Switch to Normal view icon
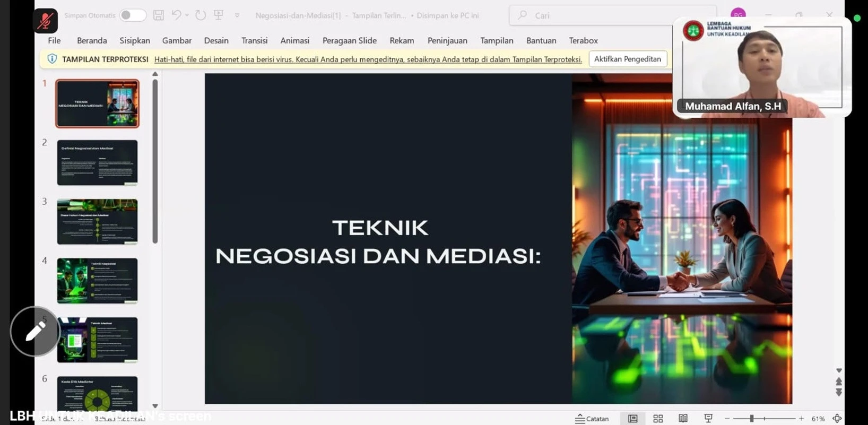 [632, 419]
